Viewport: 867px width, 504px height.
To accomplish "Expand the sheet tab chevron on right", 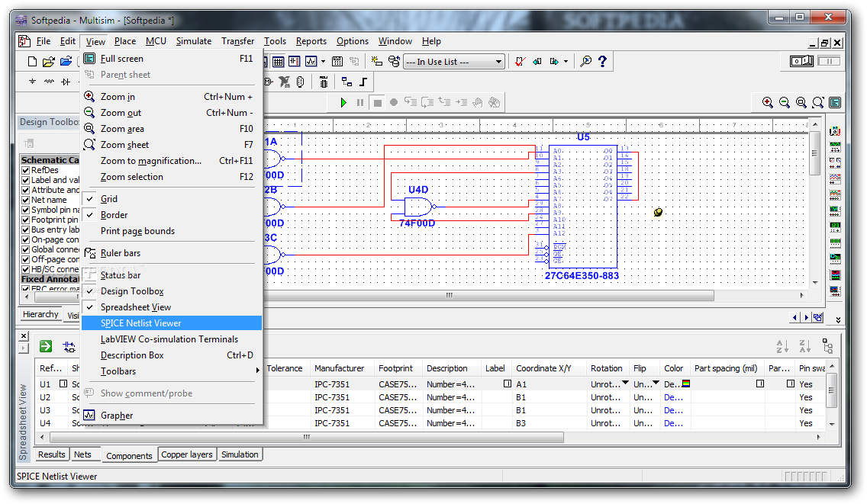I will [x=838, y=319].
